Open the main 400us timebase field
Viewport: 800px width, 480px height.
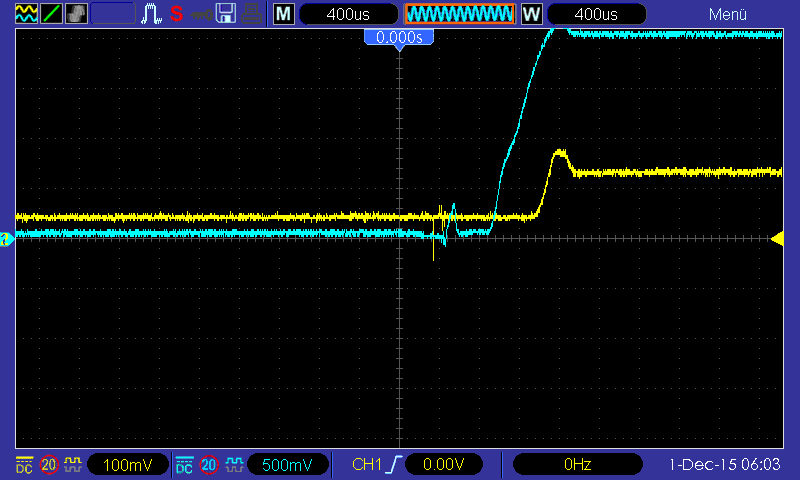point(348,14)
